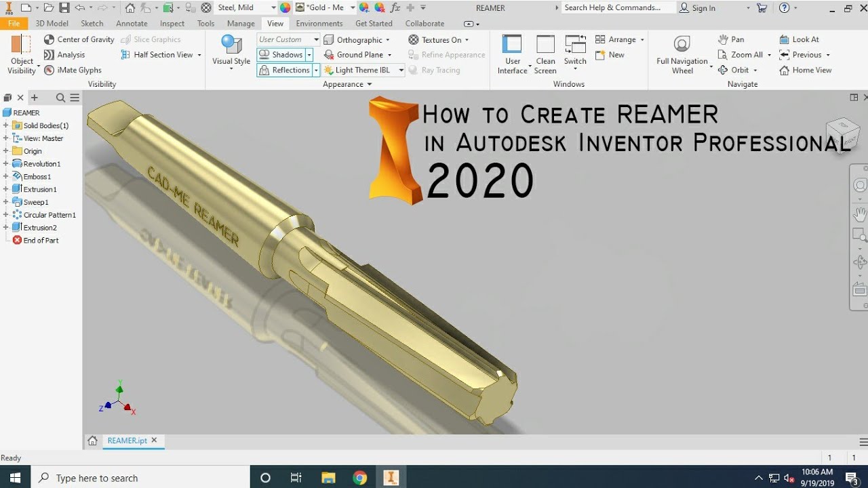This screenshot has width=868, height=488.
Task: Open Shadows dropdown arrow
Action: [309, 55]
